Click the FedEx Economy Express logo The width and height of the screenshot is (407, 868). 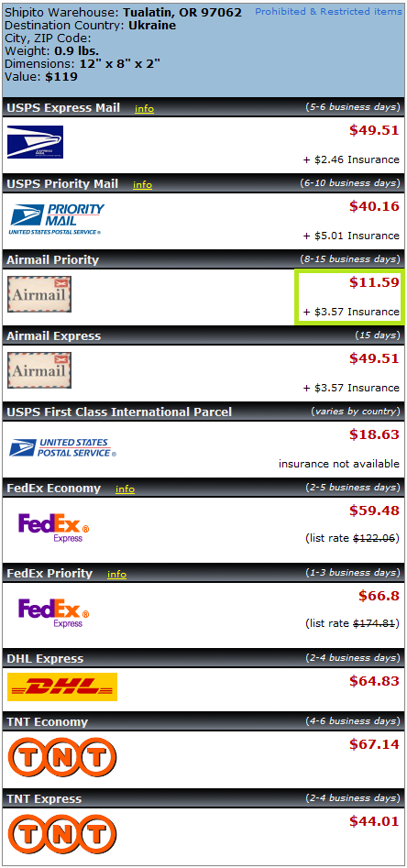pyautogui.click(x=54, y=527)
